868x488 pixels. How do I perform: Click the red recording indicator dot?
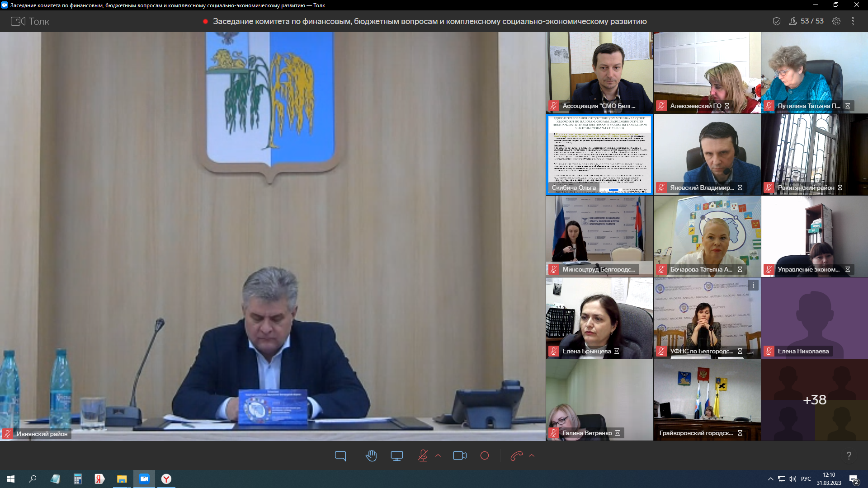coord(205,21)
